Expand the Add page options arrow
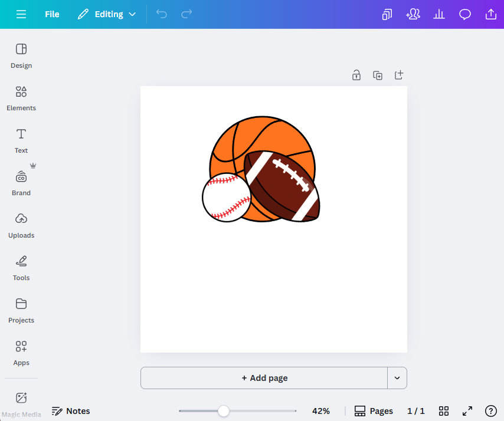Image resolution: width=504 pixels, height=421 pixels. 397,378
